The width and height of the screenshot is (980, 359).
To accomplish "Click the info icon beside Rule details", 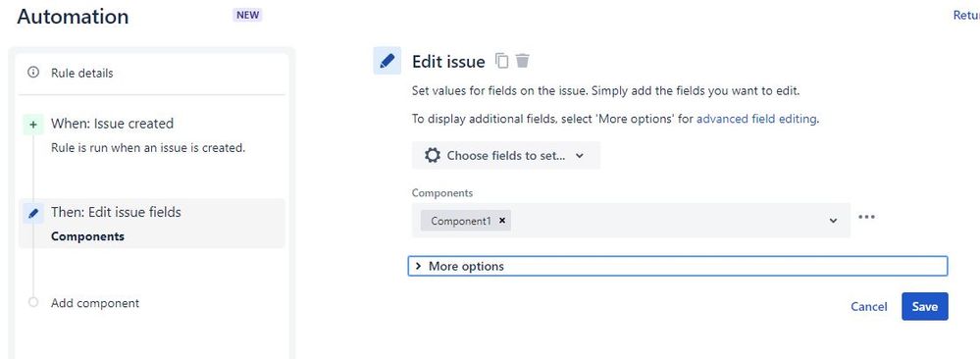I will [33, 73].
